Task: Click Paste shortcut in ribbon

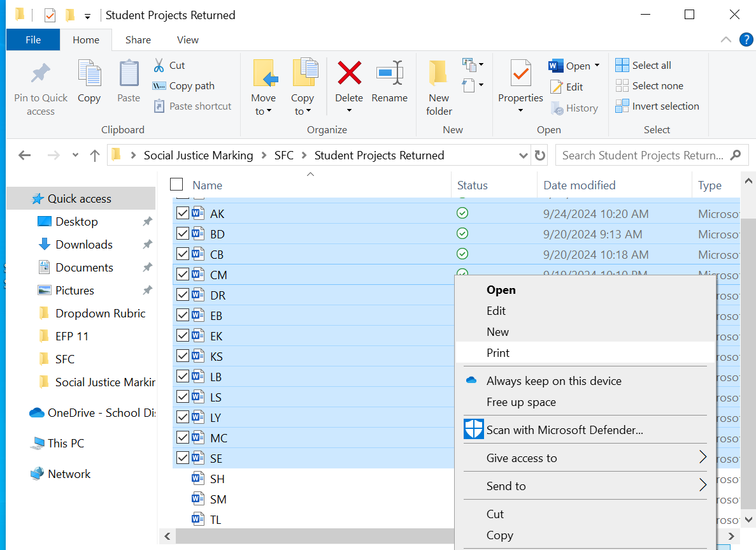Action: pyautogui.click(x=192, y=106)
